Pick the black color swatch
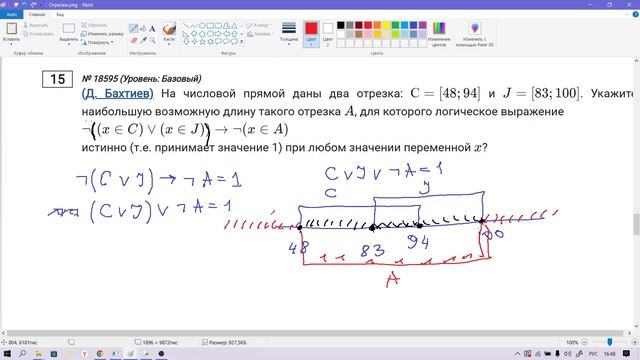The height and width of the screenshot is (360, 640). pyautogui.click(x=341, y=25)
